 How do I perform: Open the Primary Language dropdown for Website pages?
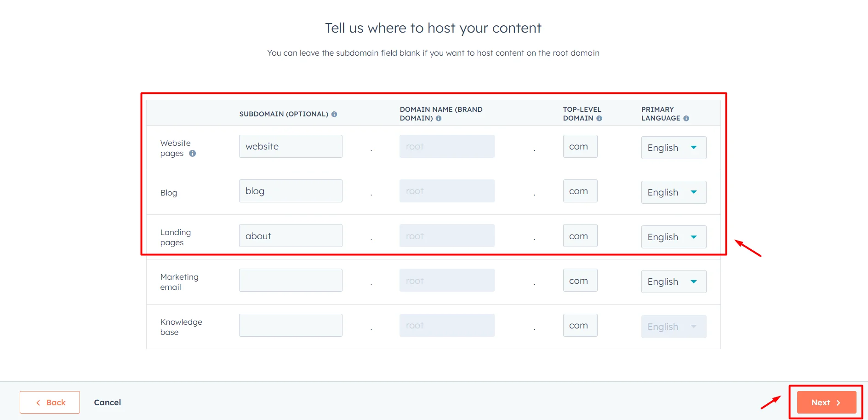pos(674,148)
